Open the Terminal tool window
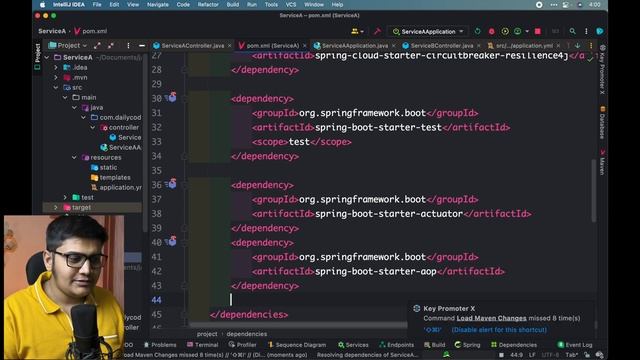640x360 pixels. (x=202, y=345)
